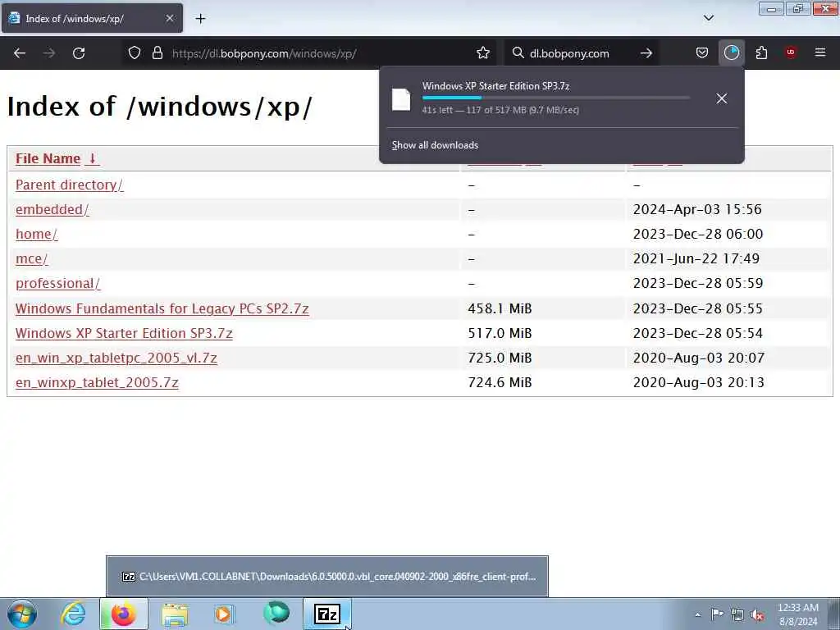Download en_win_xp_tabletpc_2005_vl.7z
The width and height of the screenshot is (840, 630).
coord(116,358)
